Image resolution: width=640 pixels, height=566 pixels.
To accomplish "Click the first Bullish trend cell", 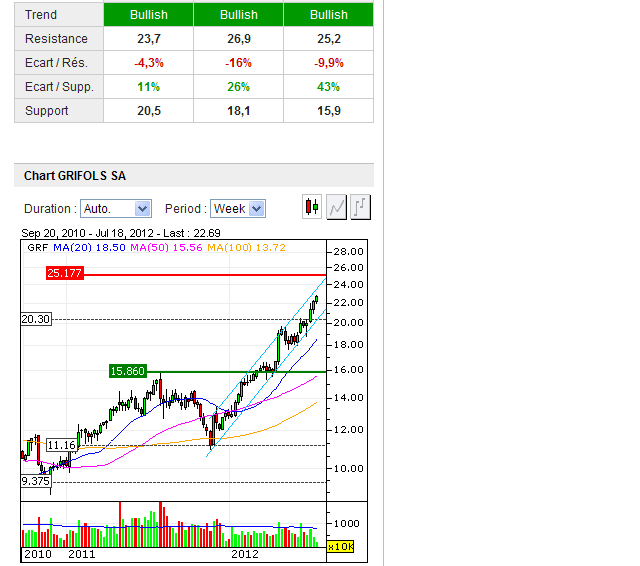I will tap(149, 15).
